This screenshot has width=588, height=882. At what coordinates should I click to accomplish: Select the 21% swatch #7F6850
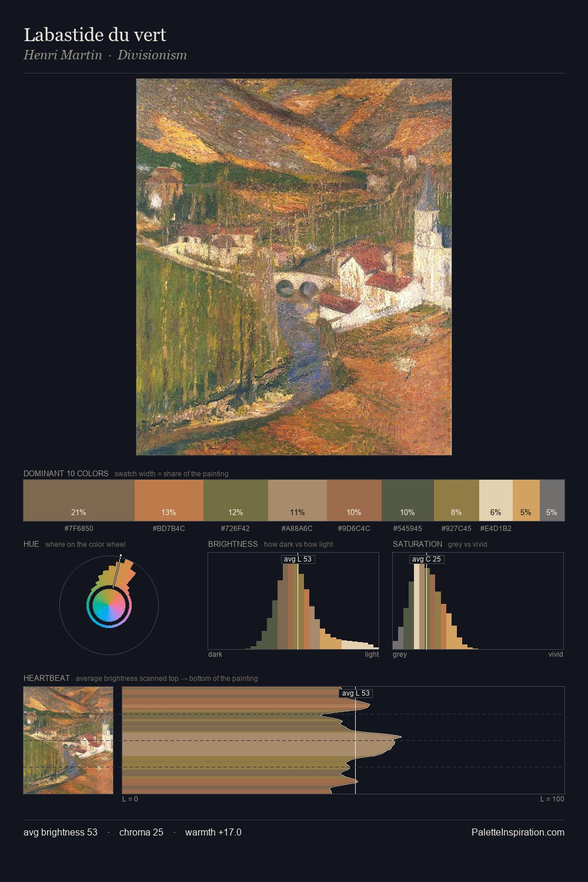79,500
